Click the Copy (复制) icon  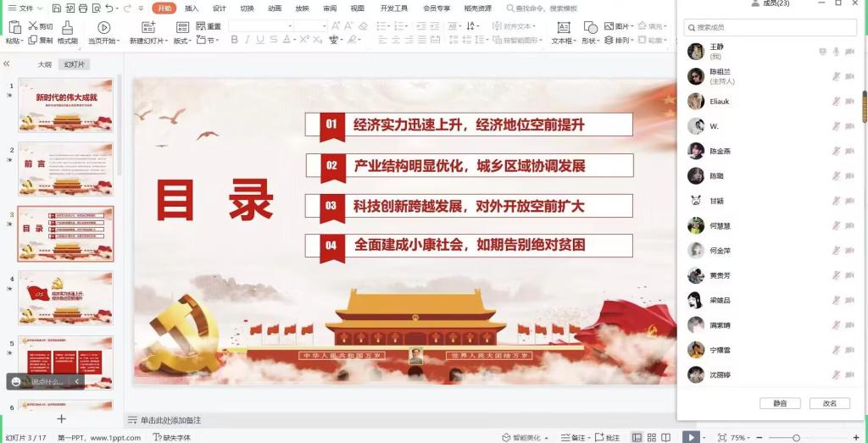tap(33, 40)
